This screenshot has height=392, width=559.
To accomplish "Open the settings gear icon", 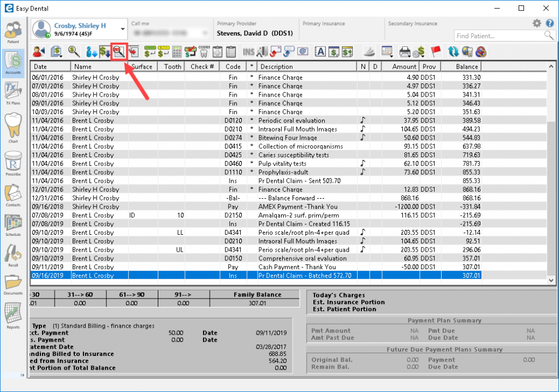I will click(x=537, y=23).
